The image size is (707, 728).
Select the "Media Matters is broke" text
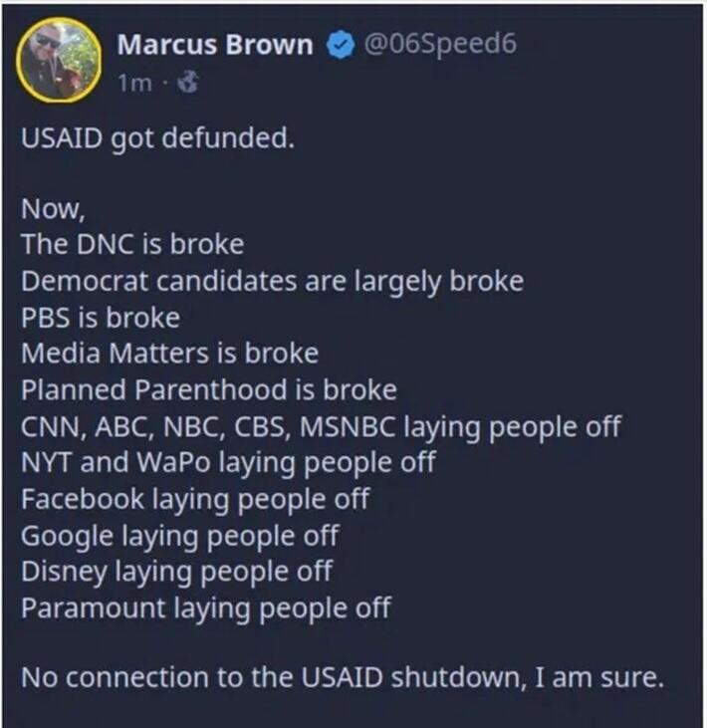[169, 354]
